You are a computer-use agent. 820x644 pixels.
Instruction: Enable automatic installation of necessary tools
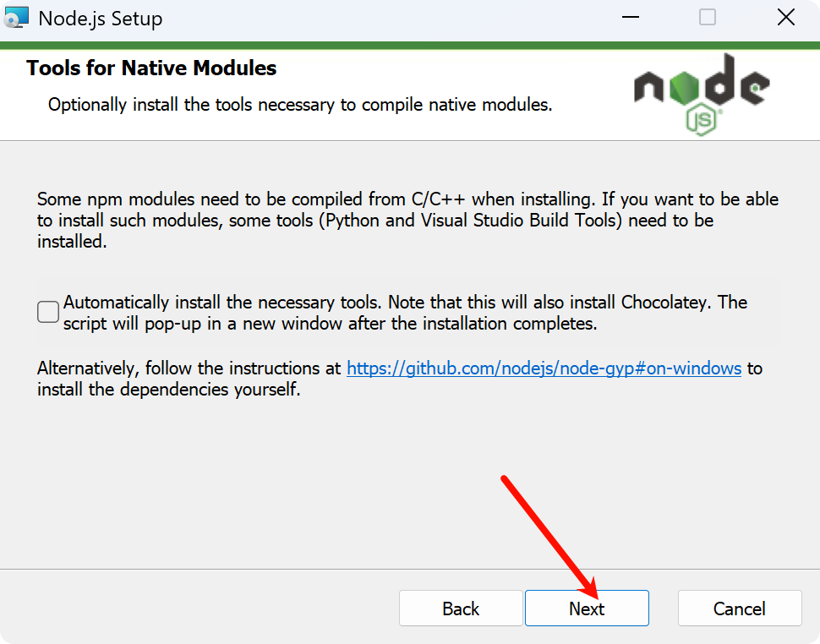tap(48, 312)
